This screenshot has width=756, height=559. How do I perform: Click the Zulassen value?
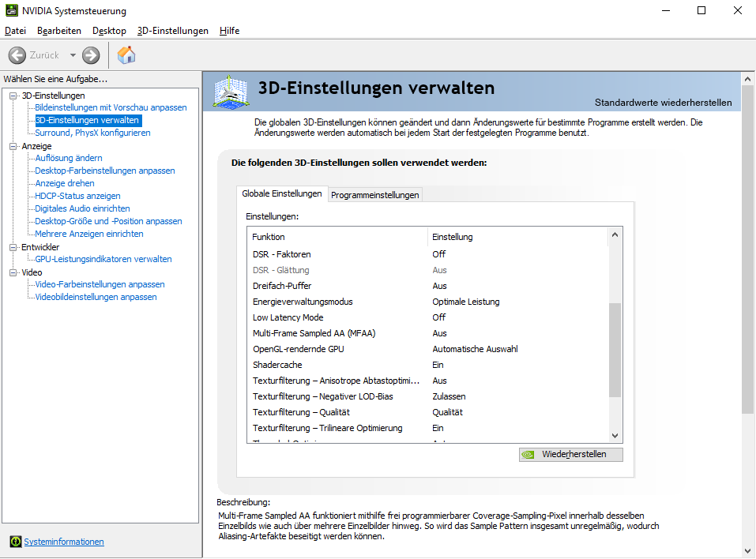pos(449,396)
